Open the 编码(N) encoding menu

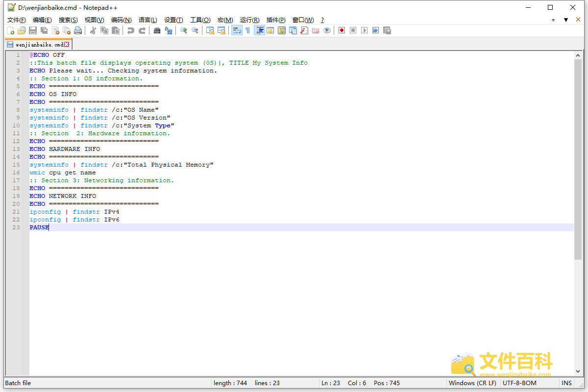[x=121, y=20]
